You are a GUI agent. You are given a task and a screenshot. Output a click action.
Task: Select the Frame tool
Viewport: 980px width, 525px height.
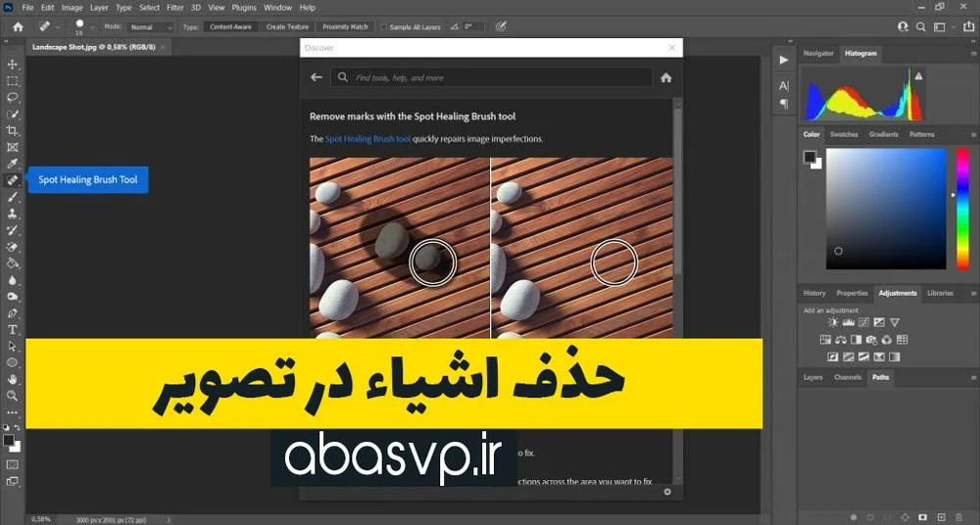(12, 148)
